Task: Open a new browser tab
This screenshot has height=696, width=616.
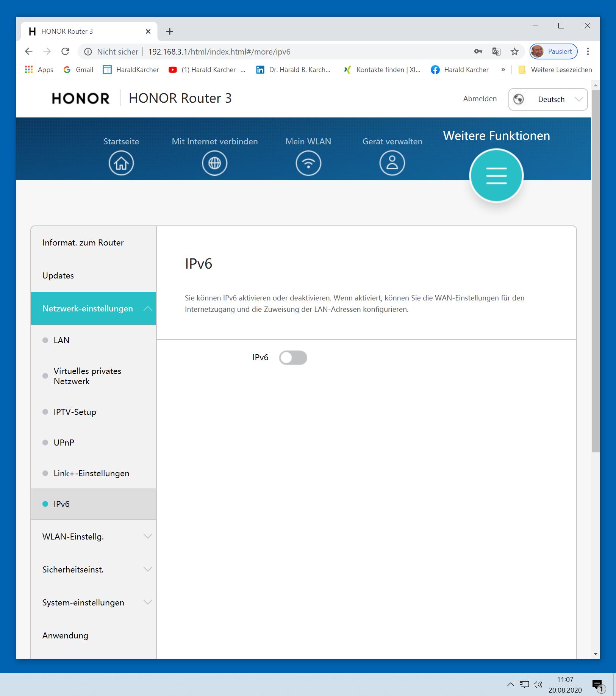Action: click(170, 31)
